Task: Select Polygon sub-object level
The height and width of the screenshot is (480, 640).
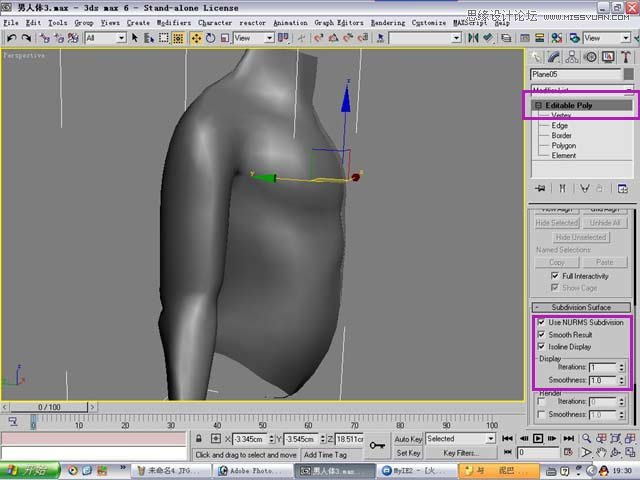Action: click(x=564, y=145)
